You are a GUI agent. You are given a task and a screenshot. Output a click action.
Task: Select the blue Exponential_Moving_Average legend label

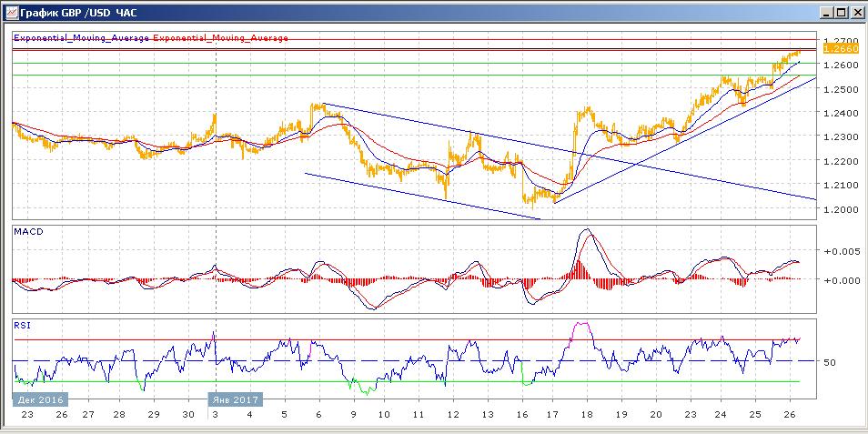(82, 38)
